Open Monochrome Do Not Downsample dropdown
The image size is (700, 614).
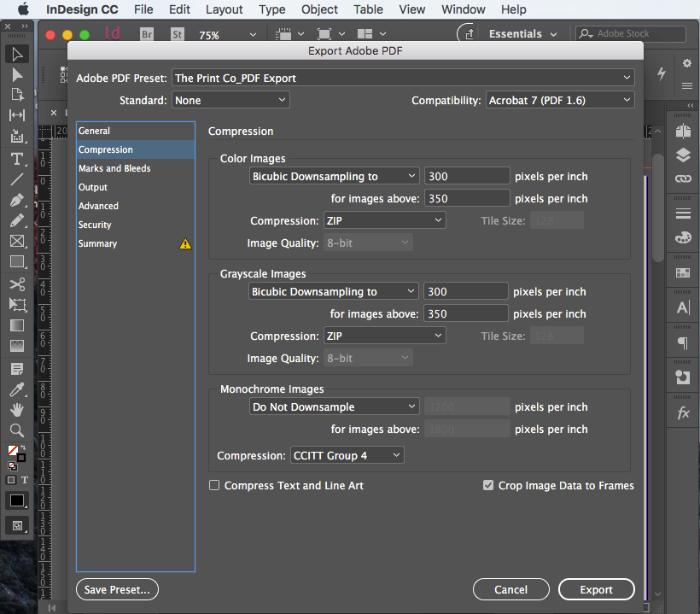[334, 406]
